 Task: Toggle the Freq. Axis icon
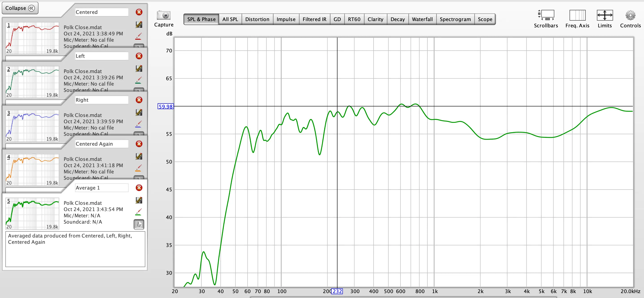click(x=577, y=15)
